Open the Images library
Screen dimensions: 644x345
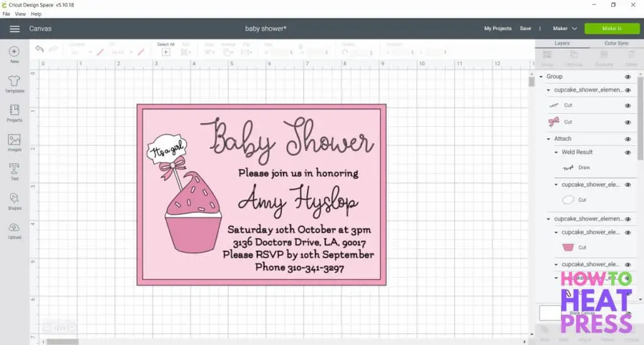coord(14,140)
